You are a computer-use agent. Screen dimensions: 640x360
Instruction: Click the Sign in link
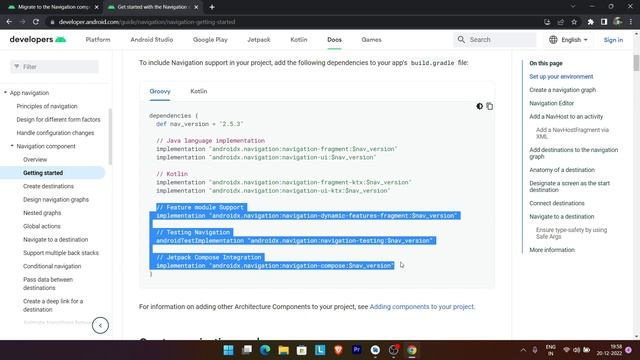tap(613, 40)
